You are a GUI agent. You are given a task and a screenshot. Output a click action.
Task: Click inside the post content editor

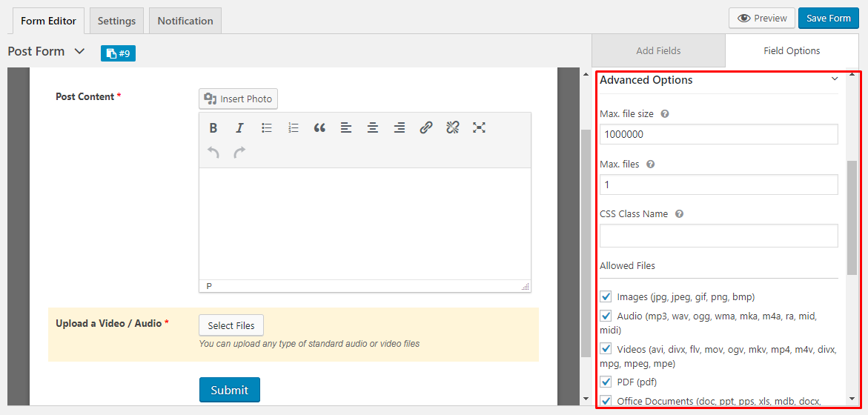click(365, 224)
